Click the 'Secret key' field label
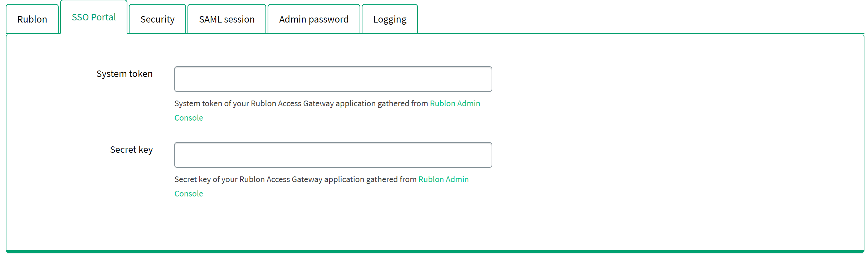Screen dimensions: 868x258 coord(131,150)
